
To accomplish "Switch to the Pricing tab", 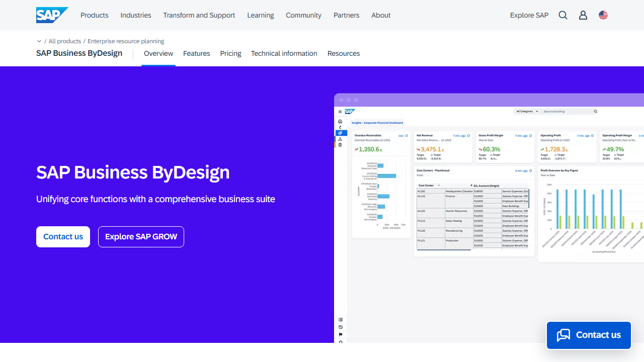I will 231,53.
